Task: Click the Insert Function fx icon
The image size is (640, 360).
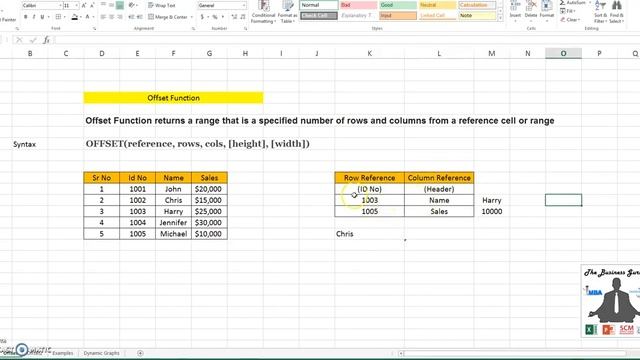Action: 46,40
